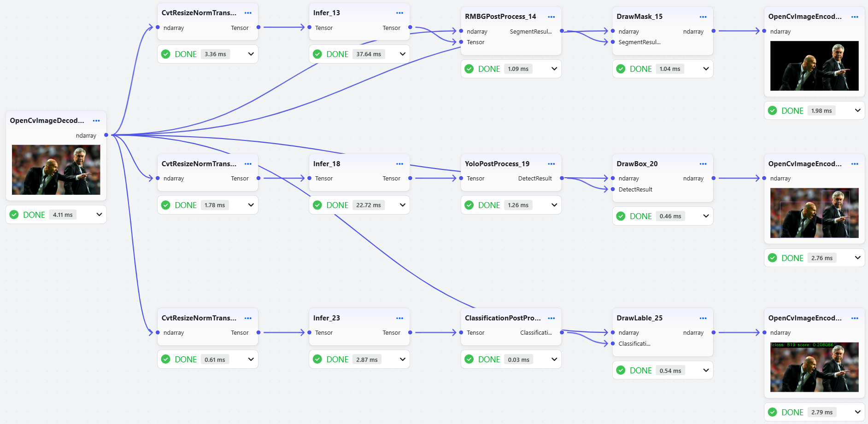Click the 37.64 ms timing badge on Infer_13

[x=368, y=54]
